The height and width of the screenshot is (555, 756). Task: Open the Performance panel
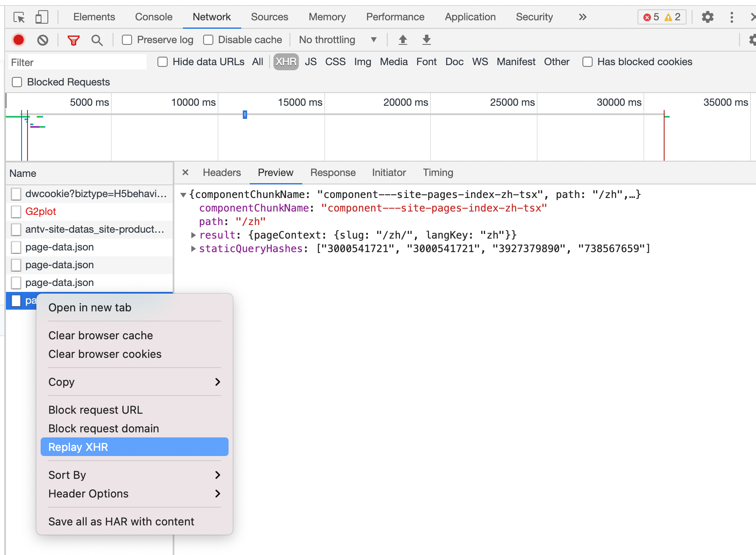[x=395, y=17]
